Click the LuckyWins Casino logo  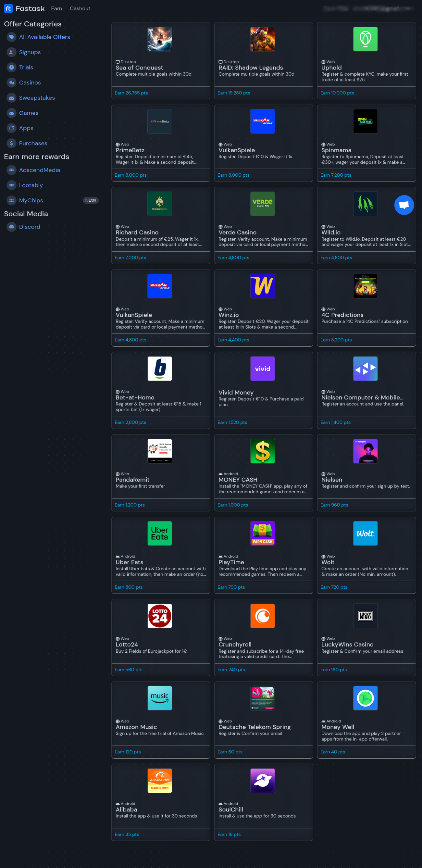[365, 616]
